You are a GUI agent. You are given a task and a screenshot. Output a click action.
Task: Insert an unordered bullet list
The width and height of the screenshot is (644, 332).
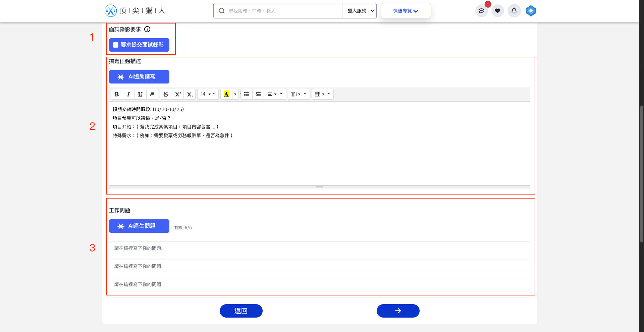pyautogui.click(x=247, y=94)
